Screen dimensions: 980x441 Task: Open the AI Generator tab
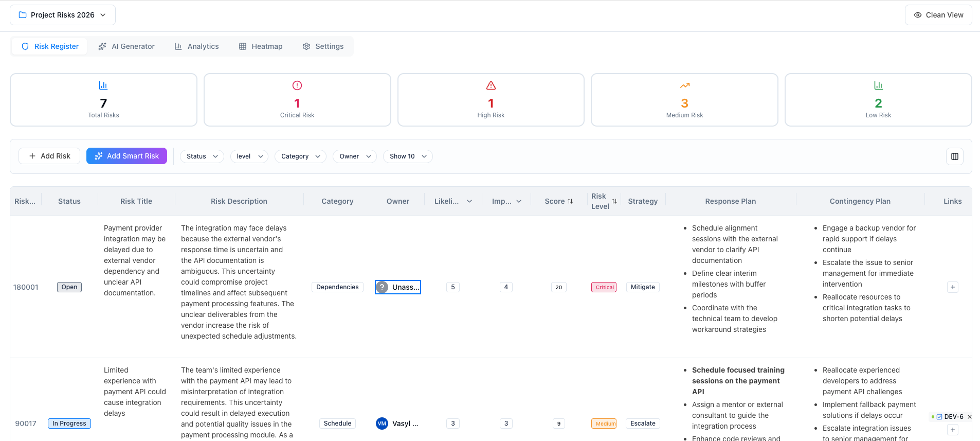tap(126, 46)
